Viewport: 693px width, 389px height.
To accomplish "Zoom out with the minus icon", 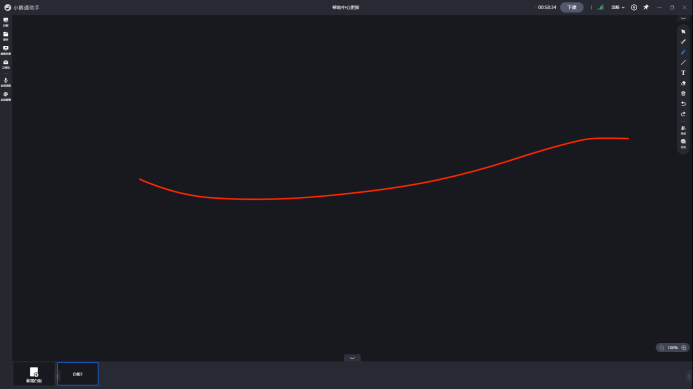I will pyautogui.click(x=662, y=347).
